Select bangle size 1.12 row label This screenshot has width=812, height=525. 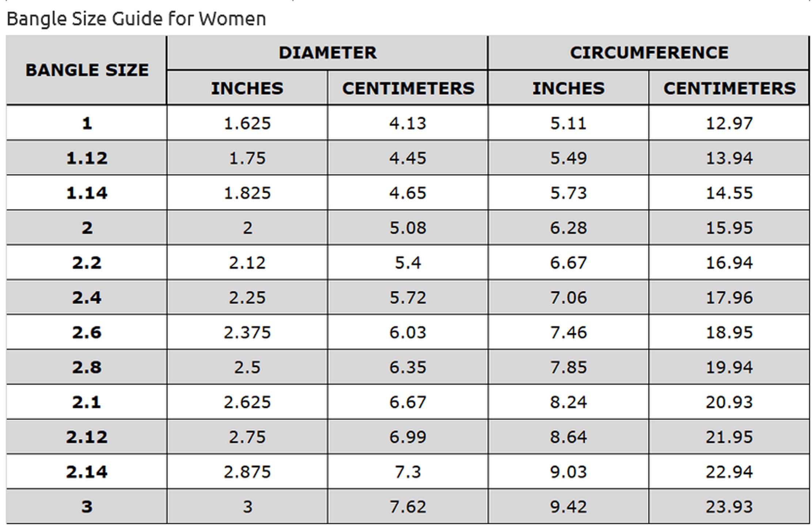(87, 158)
